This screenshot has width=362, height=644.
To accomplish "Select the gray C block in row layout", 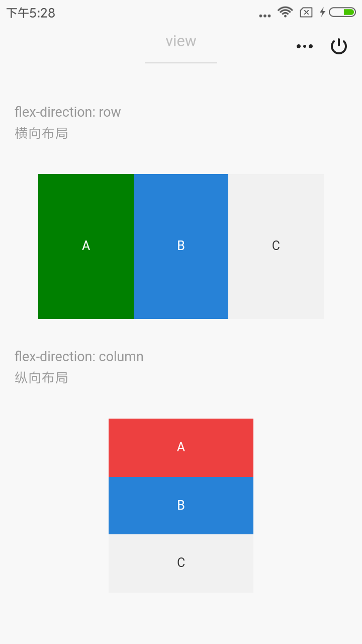I will (276, 246).
